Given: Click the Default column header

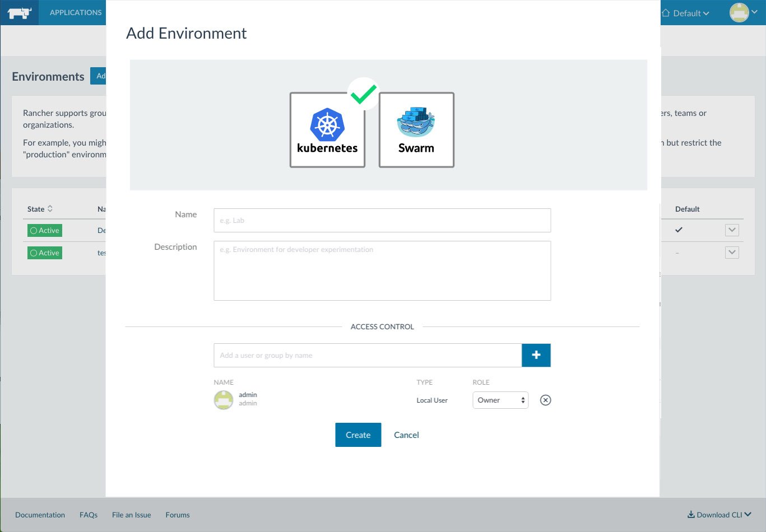Looking at the screenshot, I should click(687, 209).
